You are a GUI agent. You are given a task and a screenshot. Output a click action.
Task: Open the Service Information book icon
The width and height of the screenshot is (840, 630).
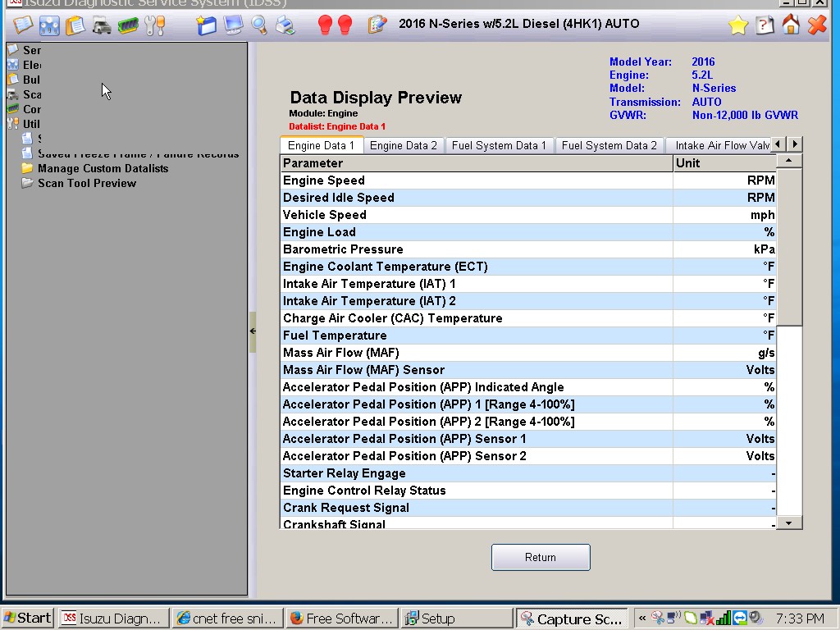[22, 25]
